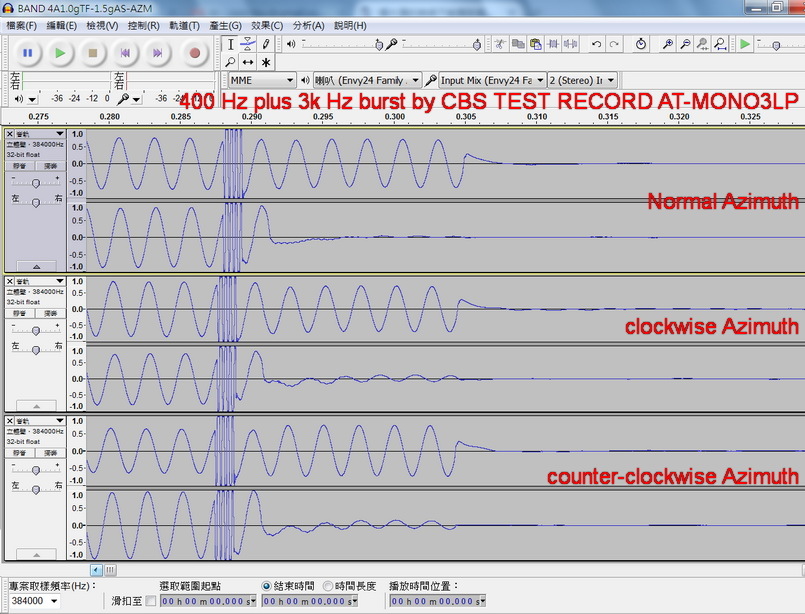Click Fit Selection in window icon
Image resolution: width=805 pixels, height=614 pixels.
tap(702, 45)
